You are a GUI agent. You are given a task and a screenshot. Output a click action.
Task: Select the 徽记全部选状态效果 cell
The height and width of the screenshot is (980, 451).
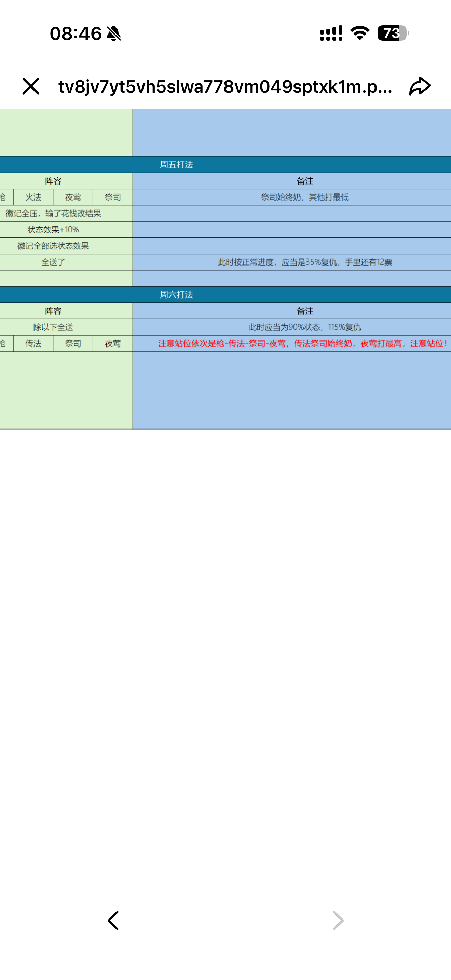53,246
